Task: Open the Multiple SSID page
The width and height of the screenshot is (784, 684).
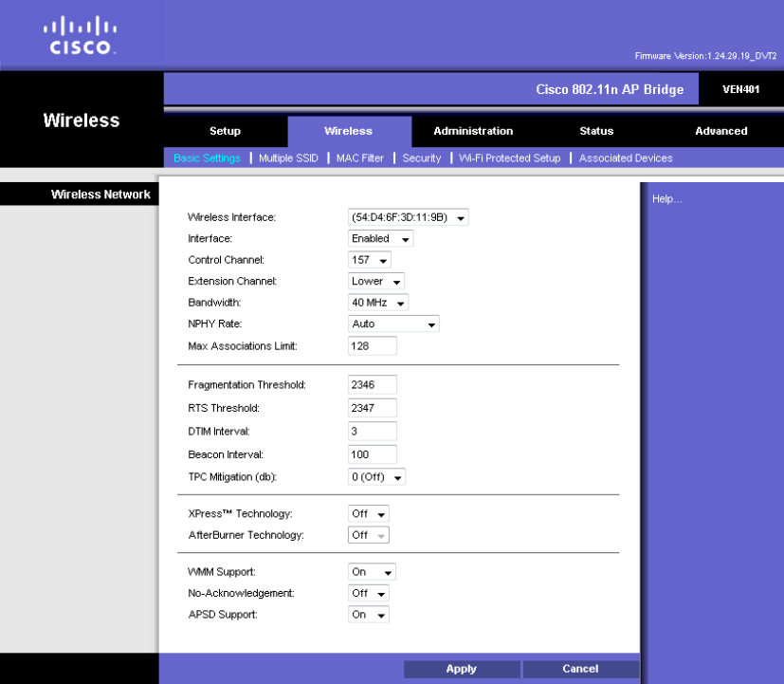Action: click(x=288, y=158)
